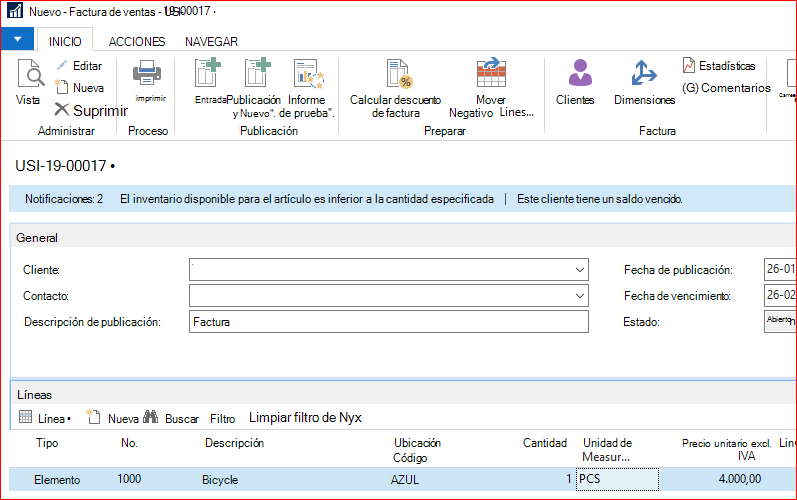Open the inventory availability notification

(306, 199)
